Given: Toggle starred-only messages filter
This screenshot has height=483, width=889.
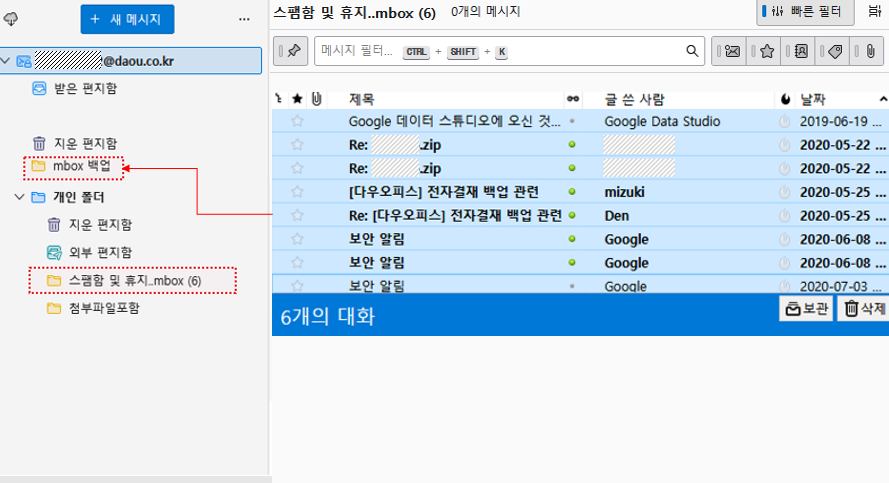Looking at the screenshot, I should [x=766, y=51].
